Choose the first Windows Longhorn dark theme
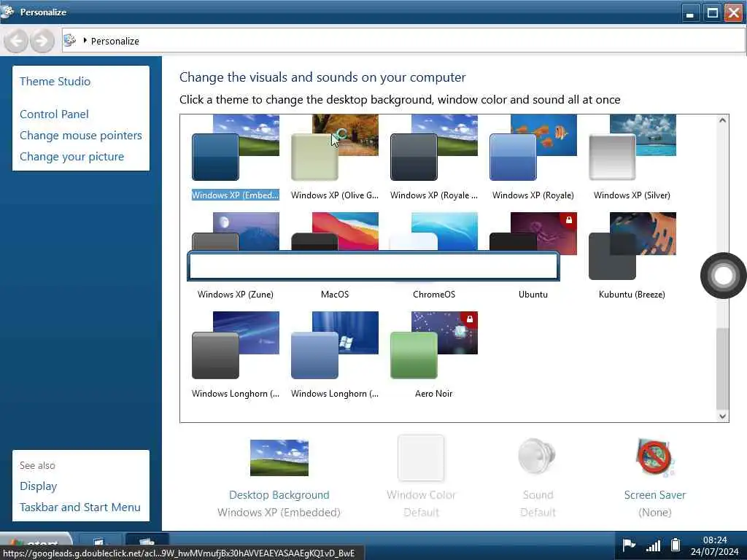747x560 pixels. click(x=236, y=345)
